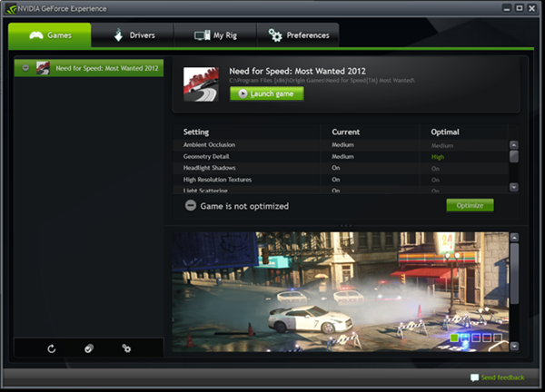
Task: Click the Send feedback speech bubble icon
Action: click(474, 377)
